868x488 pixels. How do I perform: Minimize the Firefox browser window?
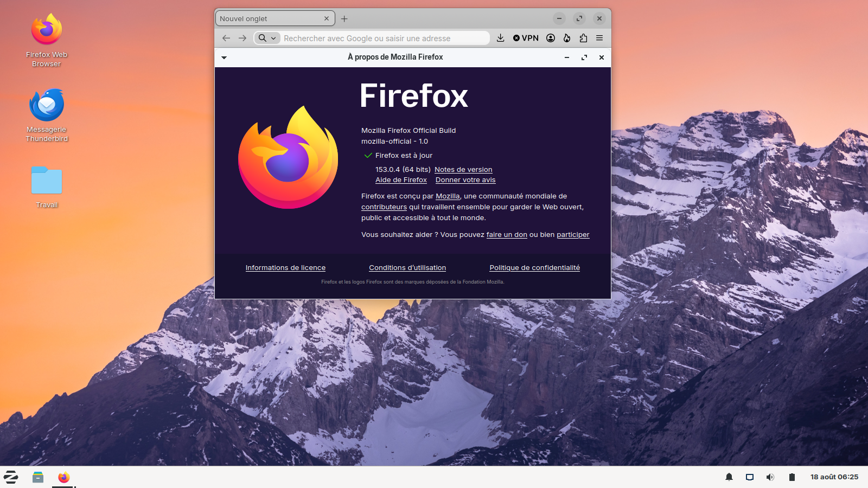click(x=559, y=18)
